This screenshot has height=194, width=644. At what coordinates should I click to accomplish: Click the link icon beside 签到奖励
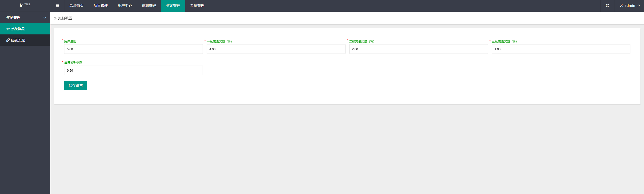tap(8, 40)
